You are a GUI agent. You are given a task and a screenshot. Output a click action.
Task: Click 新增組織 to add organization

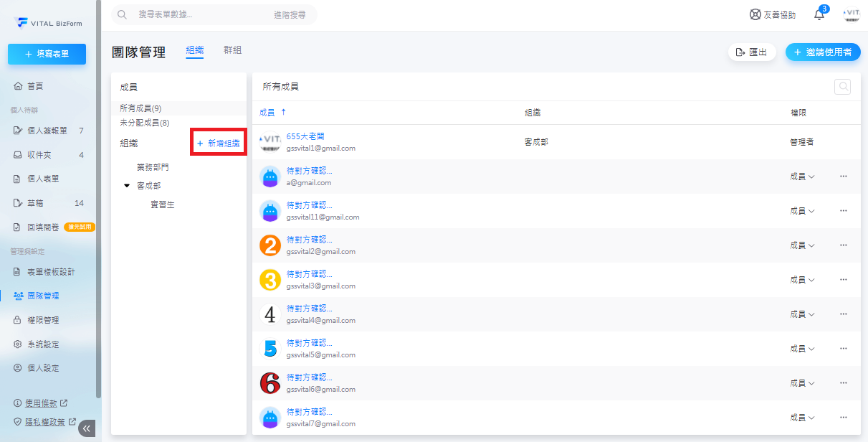219,144
